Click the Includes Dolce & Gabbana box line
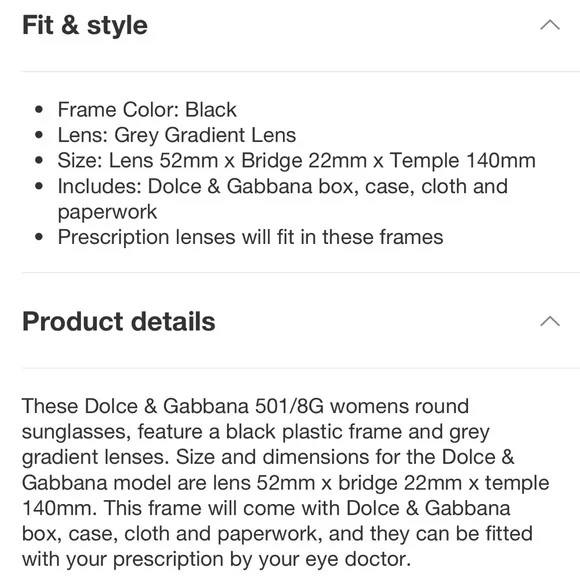This screenshot has width=580, height=580. tap(283, 186)
